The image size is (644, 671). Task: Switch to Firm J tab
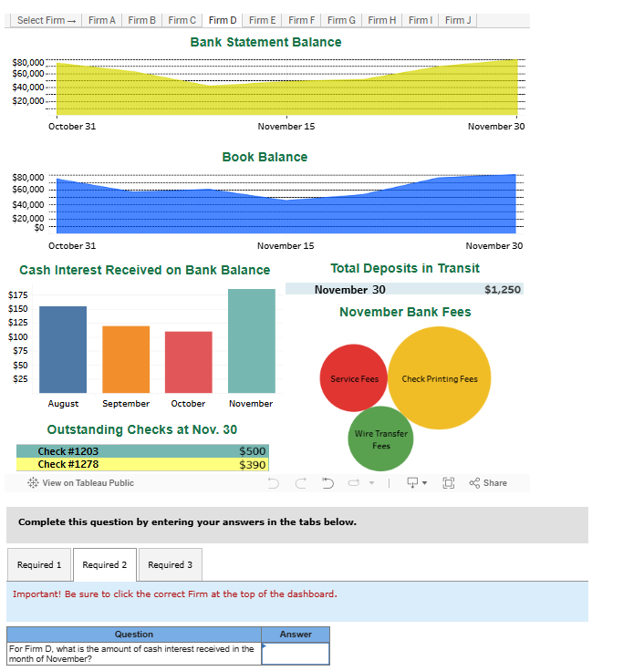[x=458, y=20]
